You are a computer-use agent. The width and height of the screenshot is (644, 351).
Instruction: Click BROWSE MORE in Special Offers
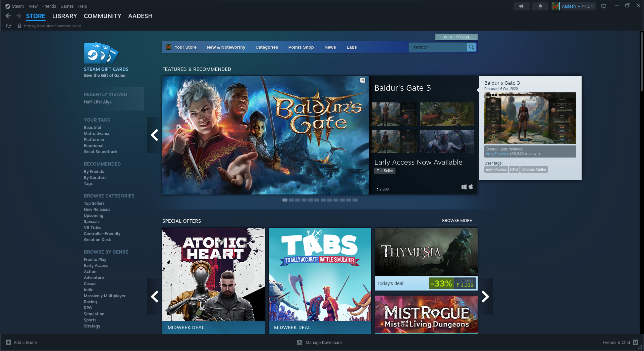(457, 221)
